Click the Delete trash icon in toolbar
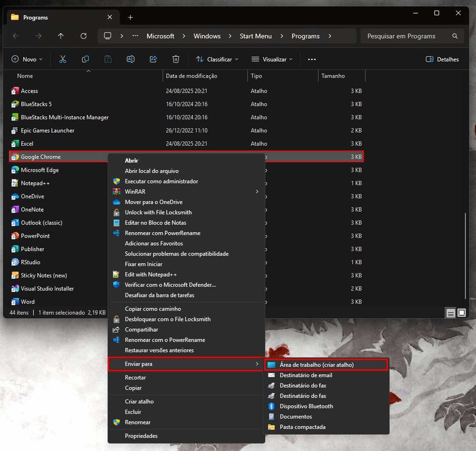 [176, 59]
